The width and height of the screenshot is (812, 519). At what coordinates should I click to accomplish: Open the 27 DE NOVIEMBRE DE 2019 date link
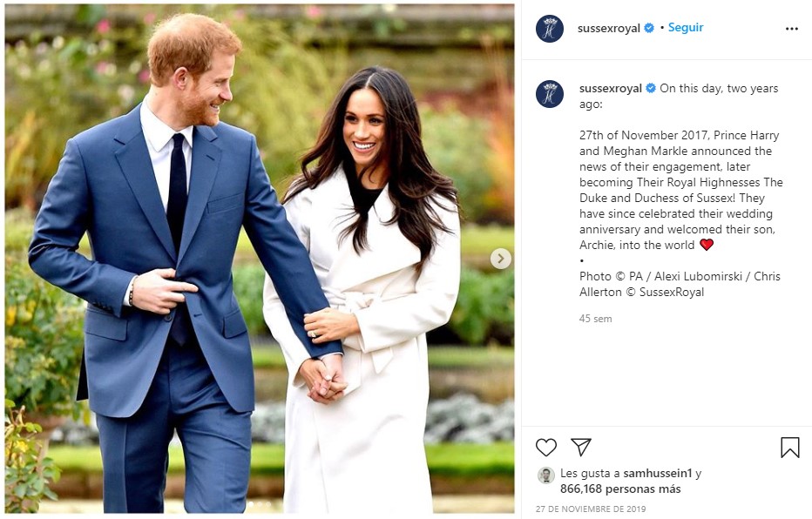point(591,509)
